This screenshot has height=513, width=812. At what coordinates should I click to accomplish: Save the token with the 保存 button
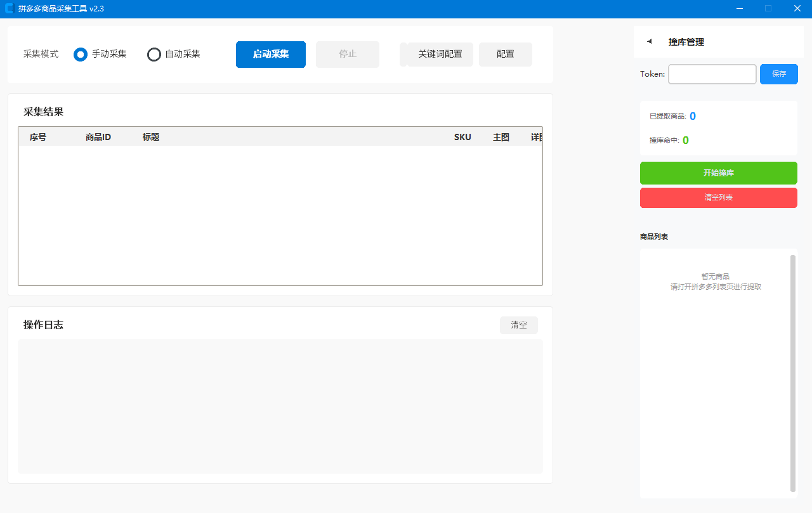click(x=779, y=74)
